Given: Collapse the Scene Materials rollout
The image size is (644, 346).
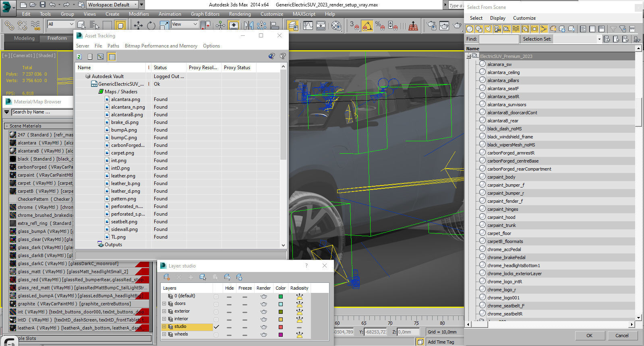Looking at the screenshot, I should click(x=7, y=126).
